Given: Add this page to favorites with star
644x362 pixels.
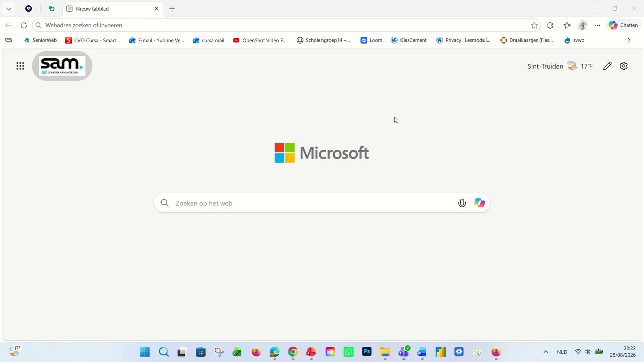Looking at the screenshot, I should (534, 25).
